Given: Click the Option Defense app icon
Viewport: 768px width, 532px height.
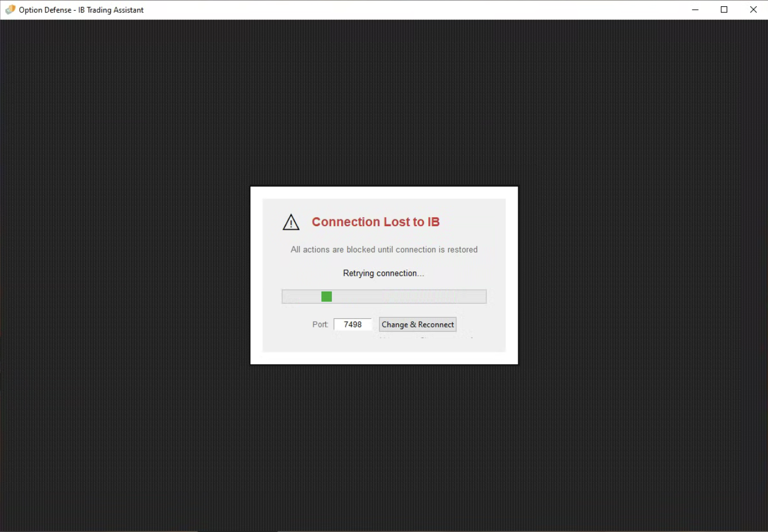Looking at the screenshot, I should pyautogui.click(x=10, y=10).
